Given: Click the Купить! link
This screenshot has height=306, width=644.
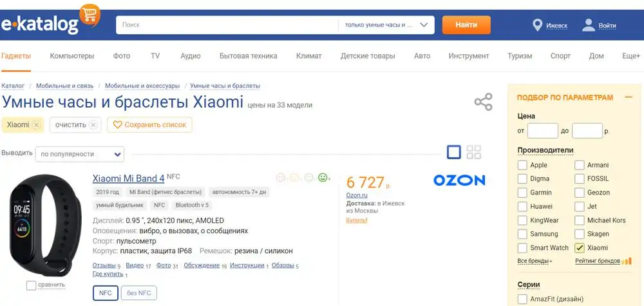Looking at the screenshot, I should [357, 220].
